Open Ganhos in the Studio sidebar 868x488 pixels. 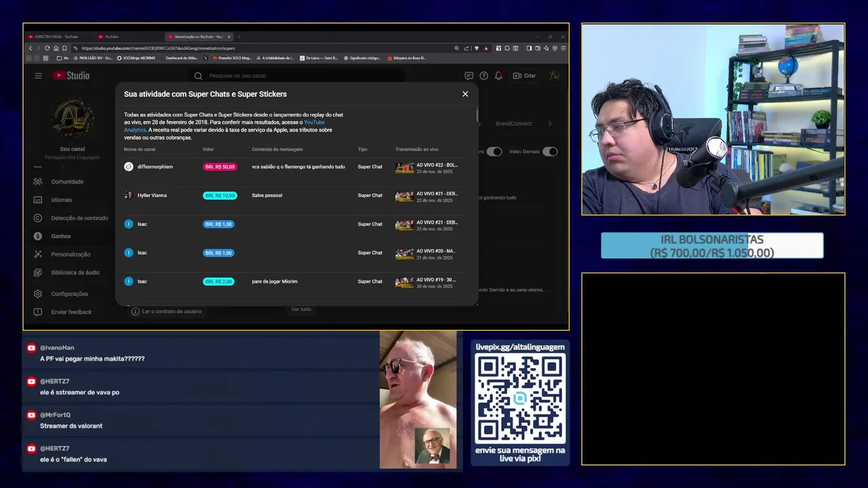click(61, 236)
